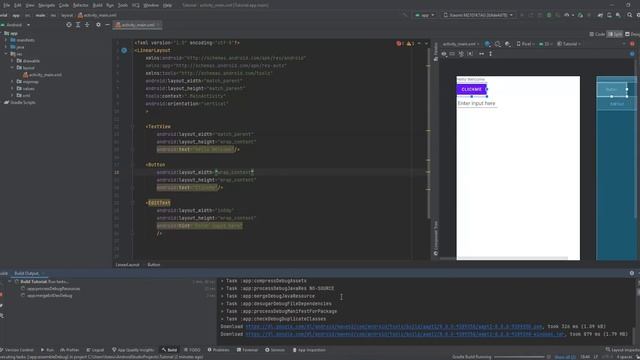Viewport: 640px width, 360px height.
Task: Select the activity_main.xml editor tab
Action: click(x=138, y=25)
